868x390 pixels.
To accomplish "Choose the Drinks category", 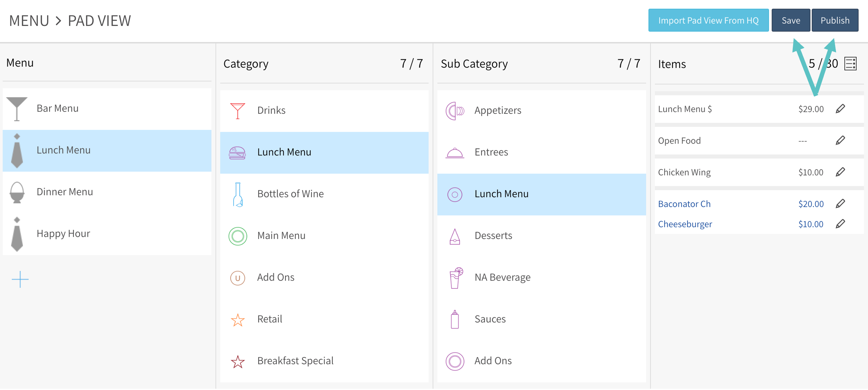I will tap(271, 110).
